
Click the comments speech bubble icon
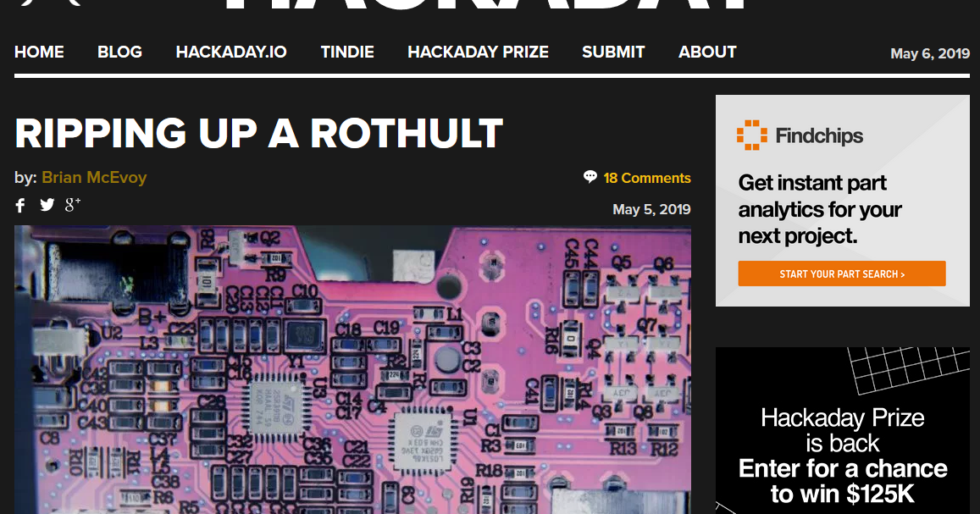point(590,177)
